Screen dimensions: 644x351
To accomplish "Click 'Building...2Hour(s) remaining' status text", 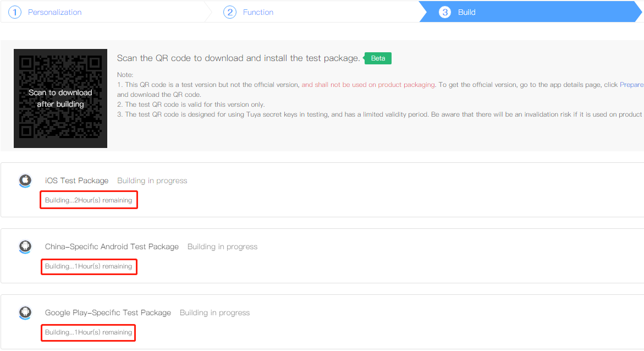I will 89,200.
